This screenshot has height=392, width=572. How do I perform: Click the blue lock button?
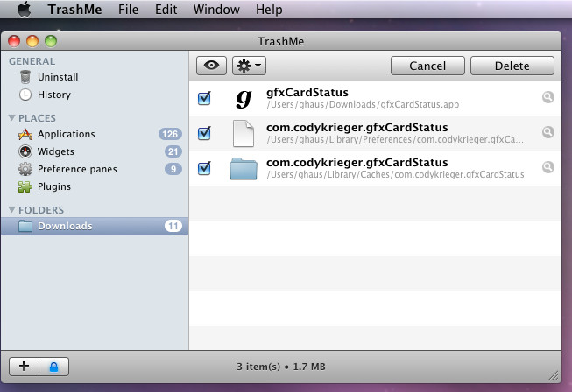pyautogui.click(x=54, y=366)
